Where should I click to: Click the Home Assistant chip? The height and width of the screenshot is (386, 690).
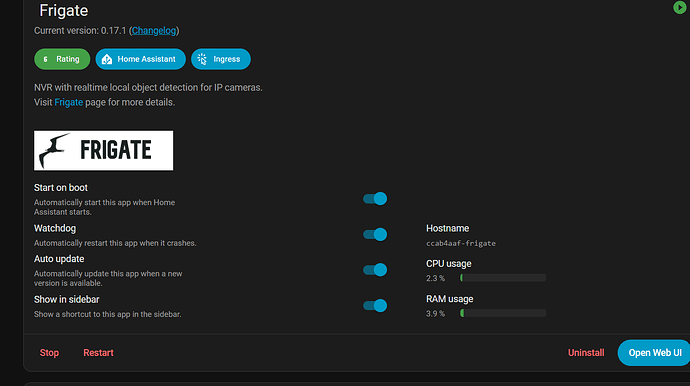[140, 59]
